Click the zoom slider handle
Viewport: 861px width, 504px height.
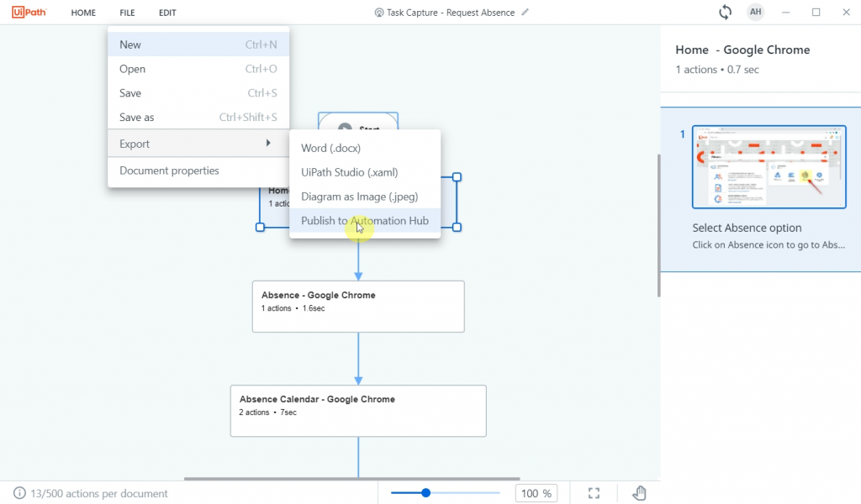click(425, 493)
